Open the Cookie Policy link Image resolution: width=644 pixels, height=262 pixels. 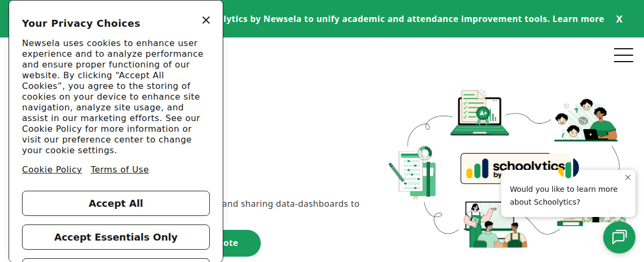click(x=52, y=170)
